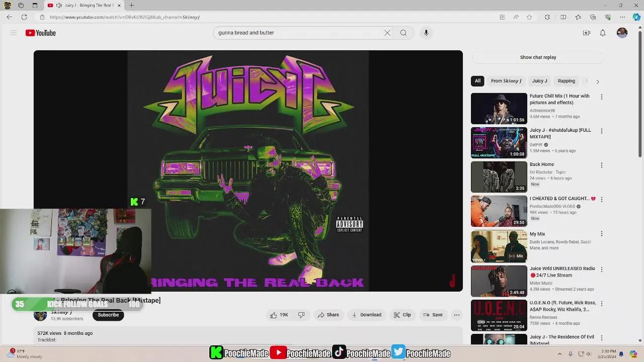Open options for Juice Wrld UNRELEASED Radio

click(x=601, y=269)
